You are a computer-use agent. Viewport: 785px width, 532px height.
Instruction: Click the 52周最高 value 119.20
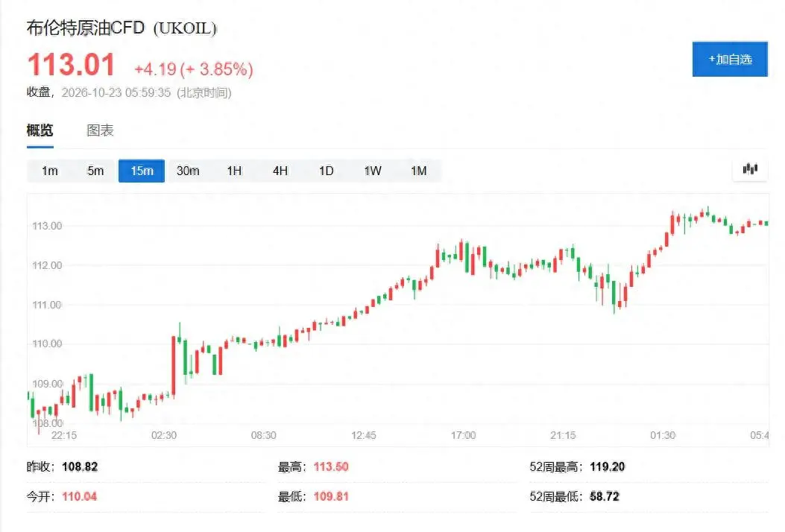pos(608,467)
